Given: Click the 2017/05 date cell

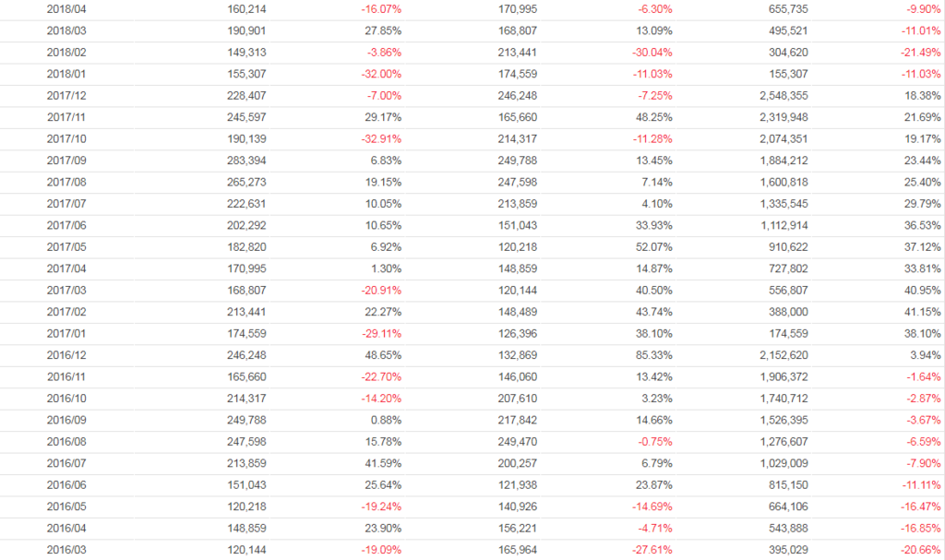Looking at the screenshot, I should 65,247.
